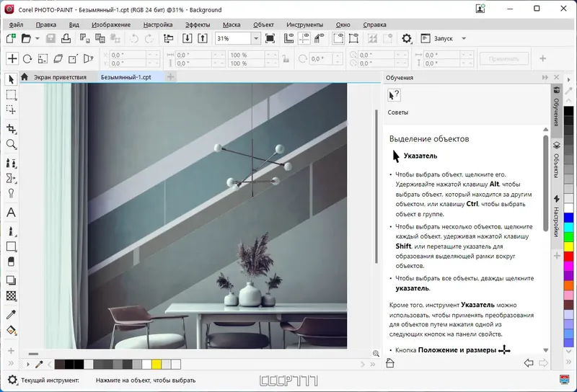Select the Zoom magnifier tool

pyautogui.click(x=11, y=144)
